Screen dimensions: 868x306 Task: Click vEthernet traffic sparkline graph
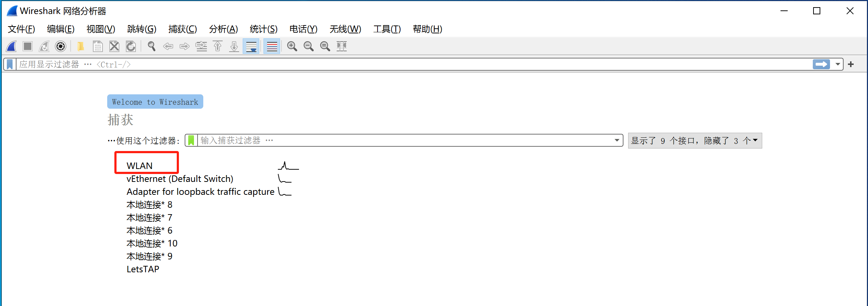click(x=285, y=179)
